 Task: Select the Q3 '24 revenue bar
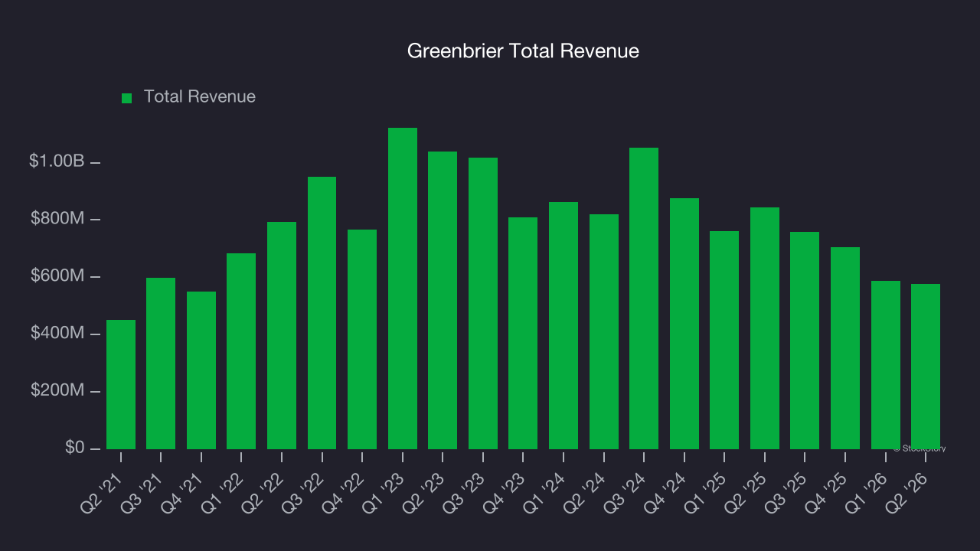pos(644,298)
